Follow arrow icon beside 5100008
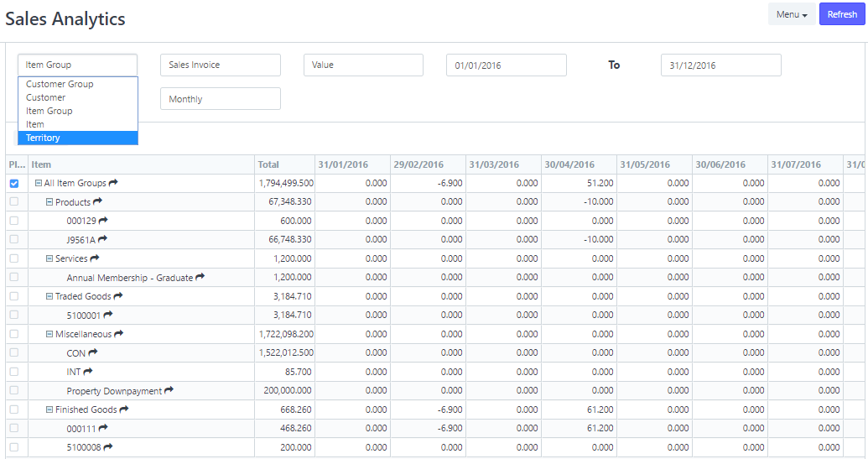Screen dimensions: 868x459 click(108, 446)
